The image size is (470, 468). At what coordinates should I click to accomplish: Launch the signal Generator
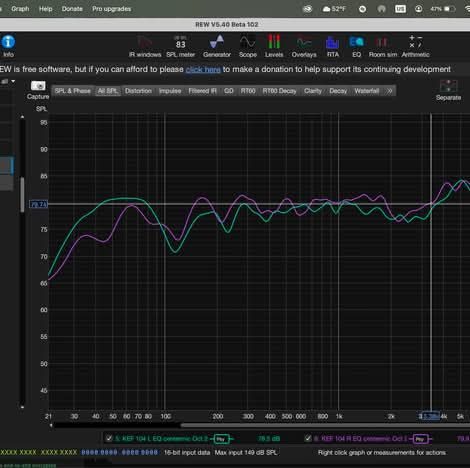217,47
